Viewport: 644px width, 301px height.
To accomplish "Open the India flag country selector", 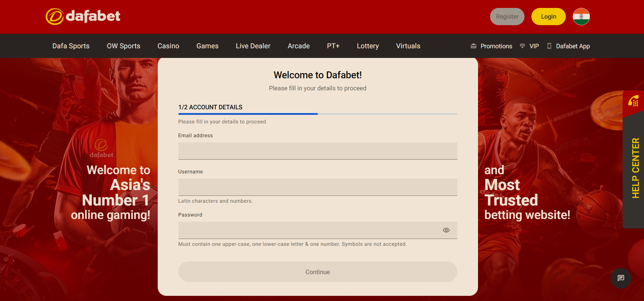I will [x=581, y=17].
